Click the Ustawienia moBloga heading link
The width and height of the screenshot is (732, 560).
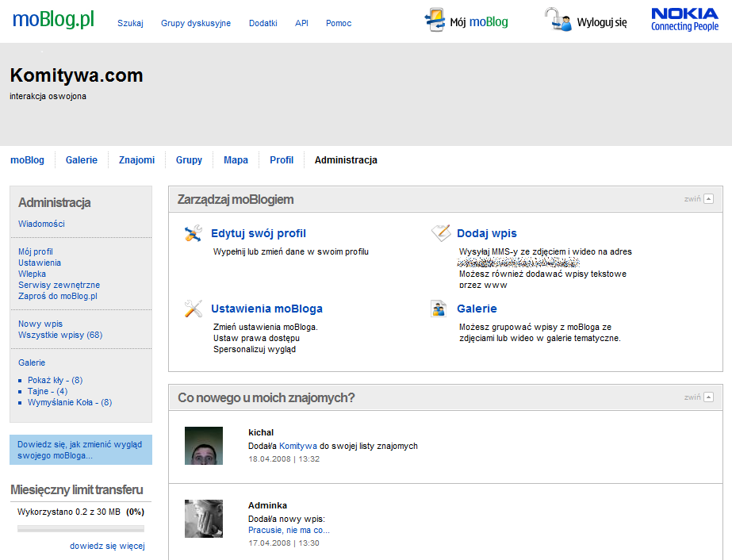tap(266, 309)
